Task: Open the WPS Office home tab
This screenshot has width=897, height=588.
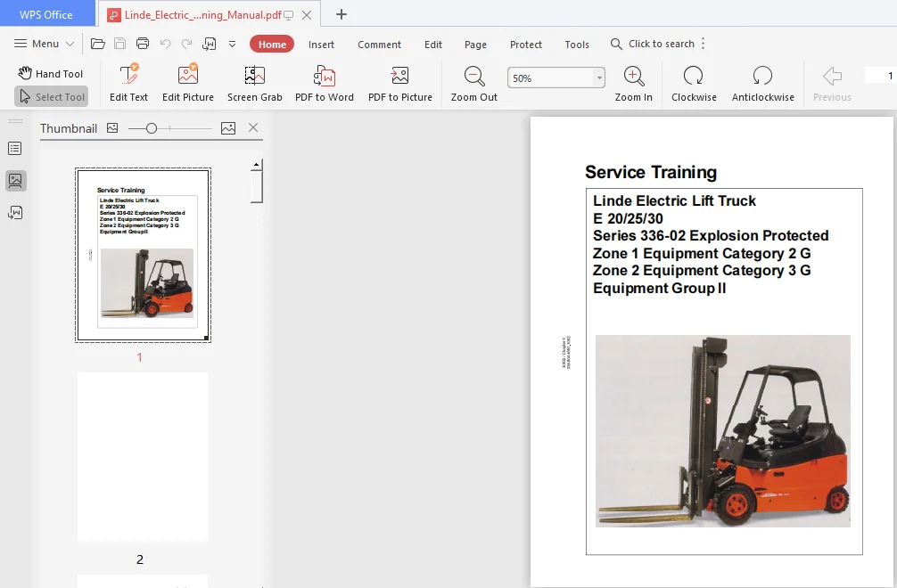Action: click(47, 14)
